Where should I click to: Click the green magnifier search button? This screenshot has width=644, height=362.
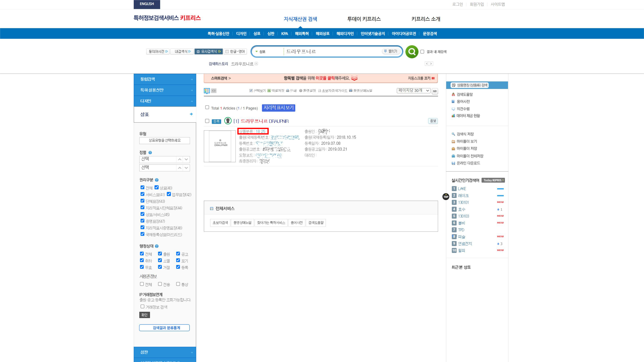pyautogui.click(x=412, y=52)
